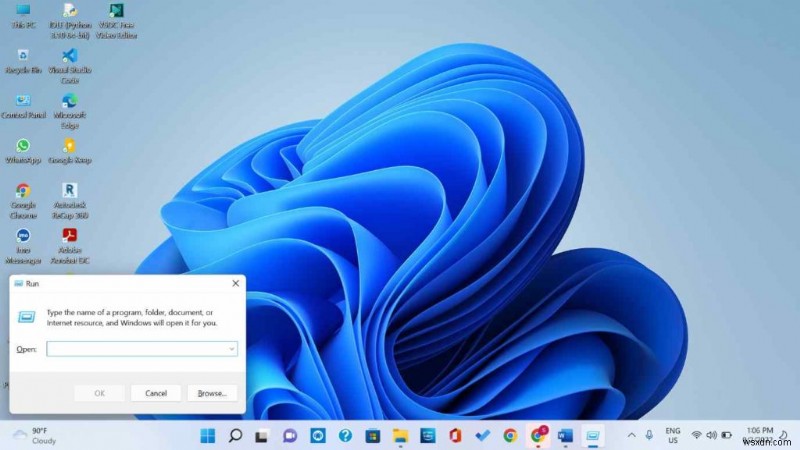Close the Run dialog with X

[x=235, y=283]
